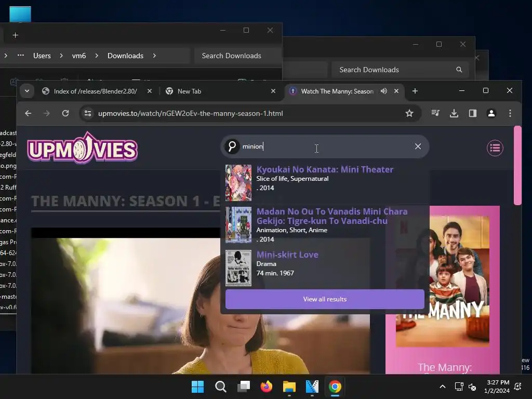The image size is (532, 399).
Task: Click Kyoukai No Kanata poster thumbnail
Action: click(238, 183)
